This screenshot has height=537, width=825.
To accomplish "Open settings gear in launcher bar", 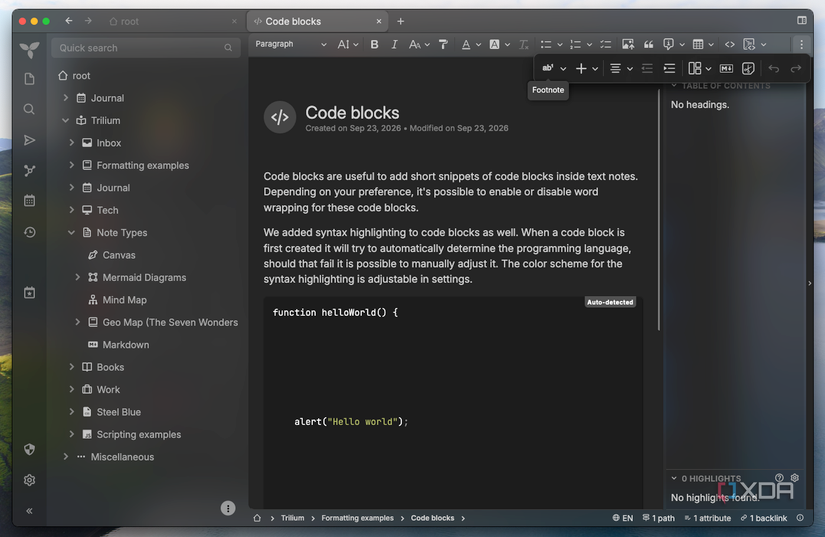I will pos(29,480).
